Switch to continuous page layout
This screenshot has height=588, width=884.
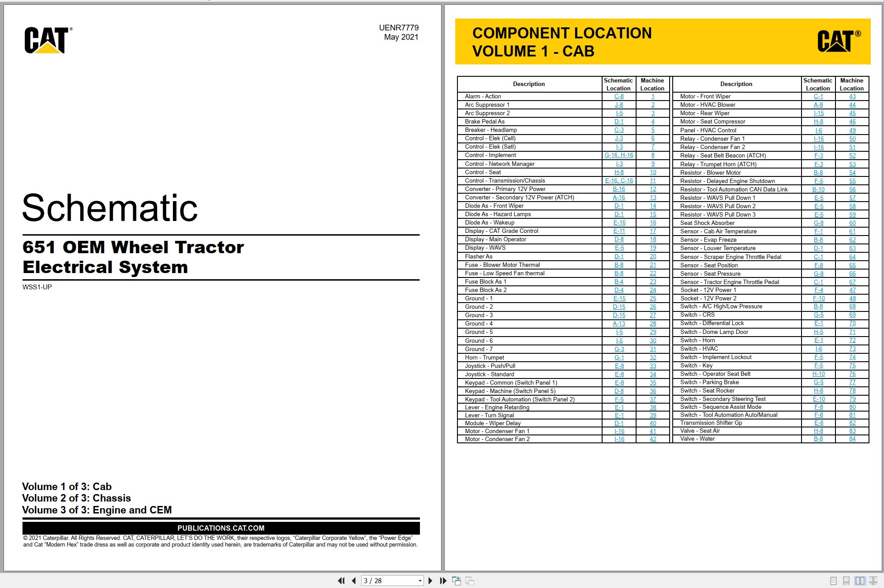click(x=846, y=581)
